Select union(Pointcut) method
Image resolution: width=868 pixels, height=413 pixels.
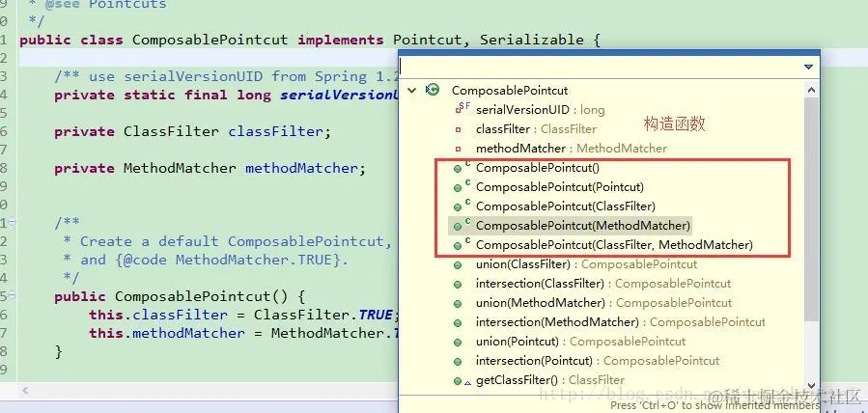(x=580, y=342)
